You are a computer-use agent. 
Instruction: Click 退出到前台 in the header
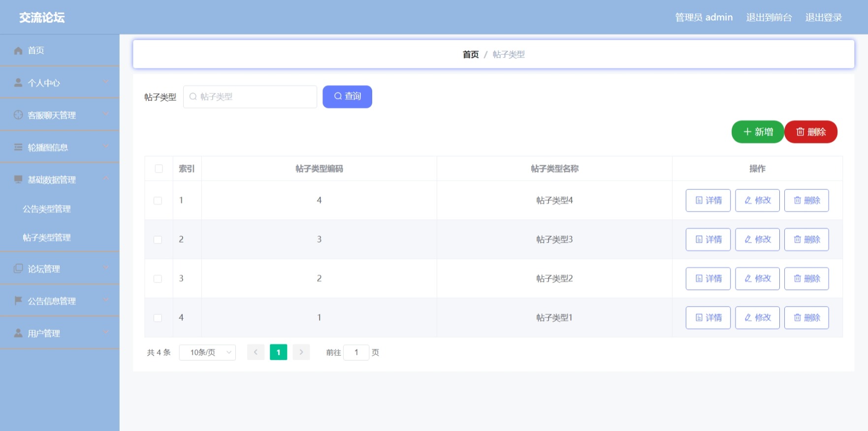(769, 17)
